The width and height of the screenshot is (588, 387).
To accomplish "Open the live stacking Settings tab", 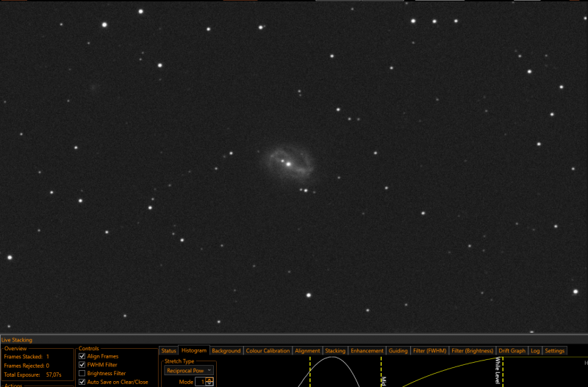I will tap(555, 351).
